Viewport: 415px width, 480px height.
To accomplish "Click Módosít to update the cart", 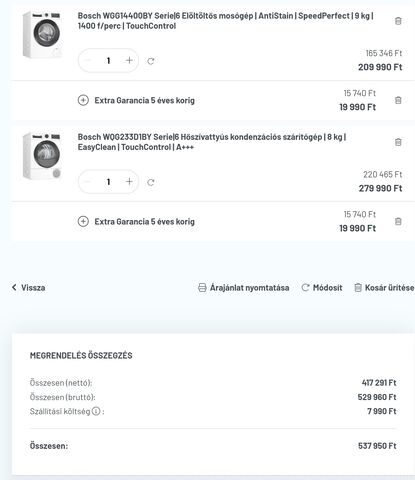I will 322,288.
